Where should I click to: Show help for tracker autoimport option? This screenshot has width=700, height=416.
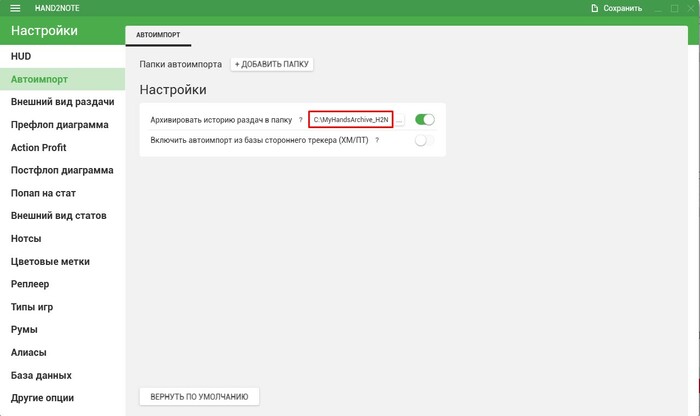point(377,140)
